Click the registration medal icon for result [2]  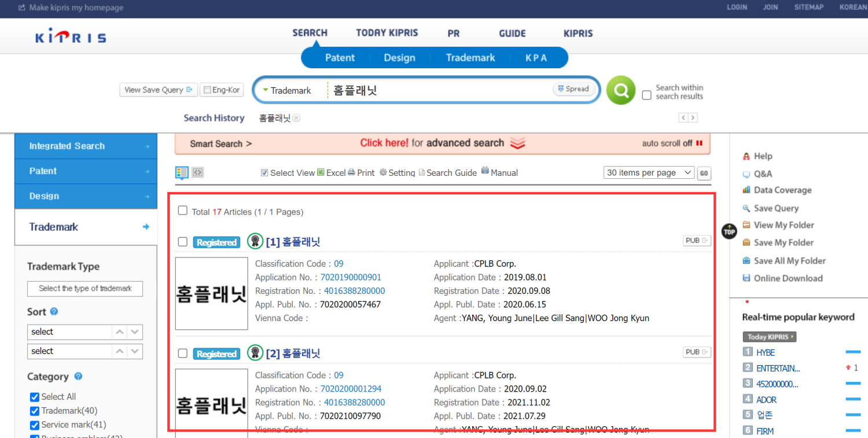click(x=255, y=352)
